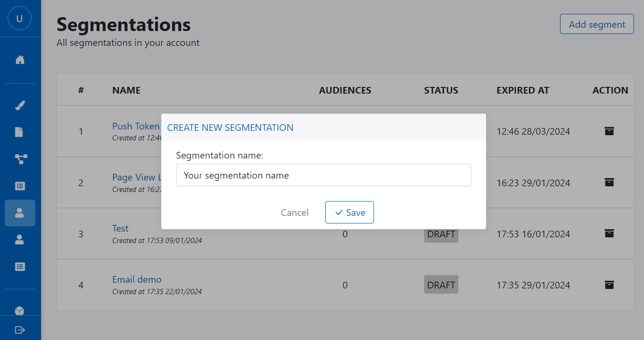Select the first list icon in sidebar
The image size is (644, 340).
coord(20,186)
